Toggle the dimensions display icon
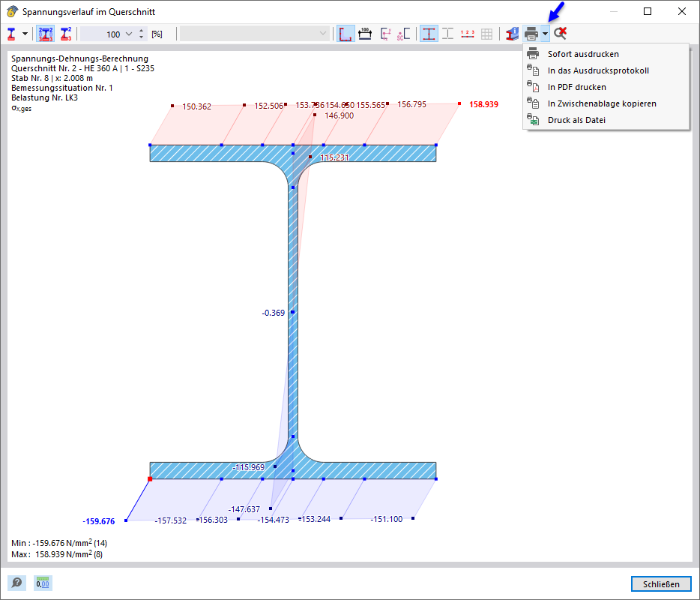The width and height of the screenshot is (700, 600). 365,34
